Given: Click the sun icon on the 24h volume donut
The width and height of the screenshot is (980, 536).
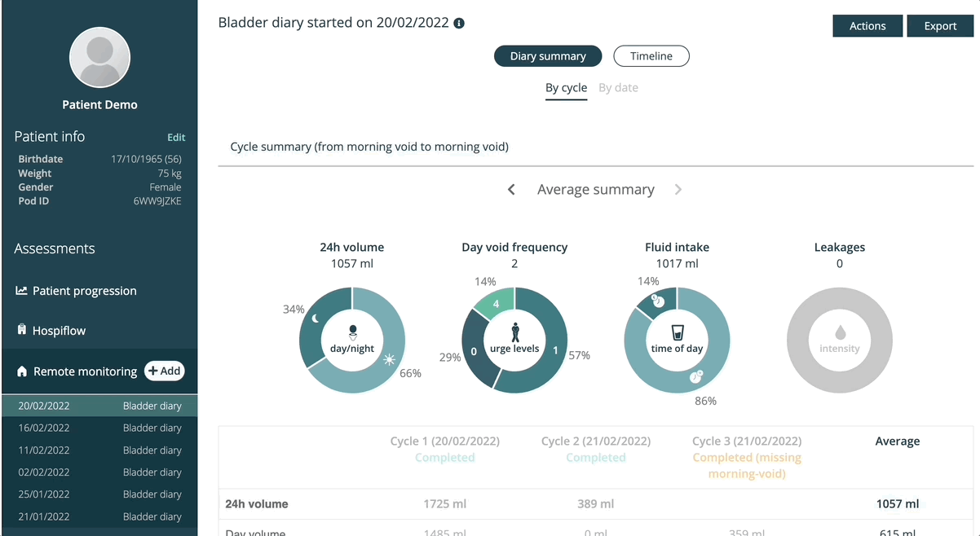Looking at the screenshot, I should tap(390, 359).
